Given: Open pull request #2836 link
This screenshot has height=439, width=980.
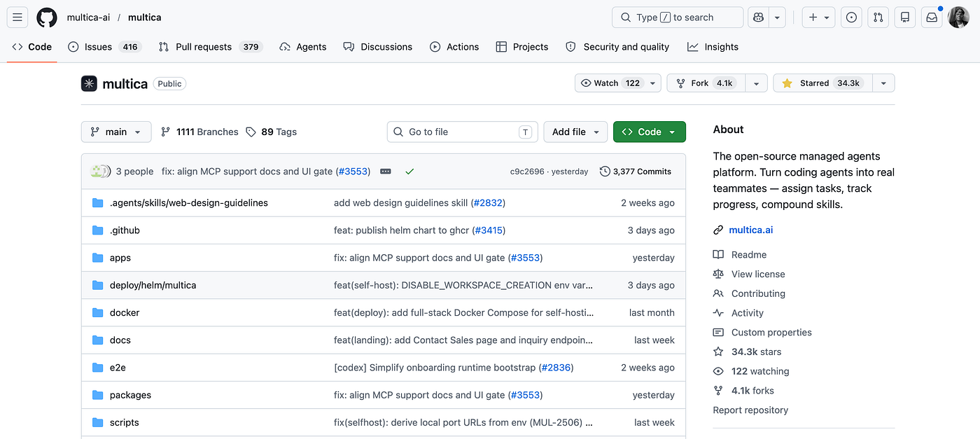Looking at the screenshot, I should pyautogui.click(x=556, y=368).
